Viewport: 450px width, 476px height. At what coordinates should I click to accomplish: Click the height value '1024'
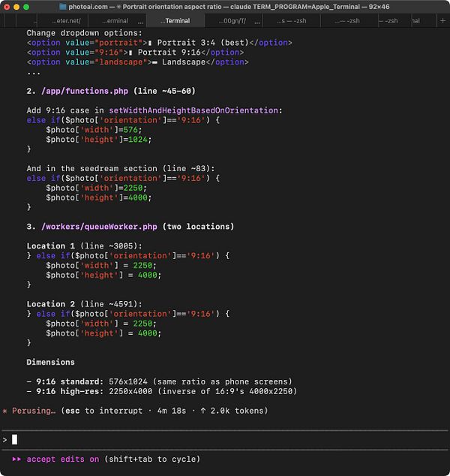[138, 140]
